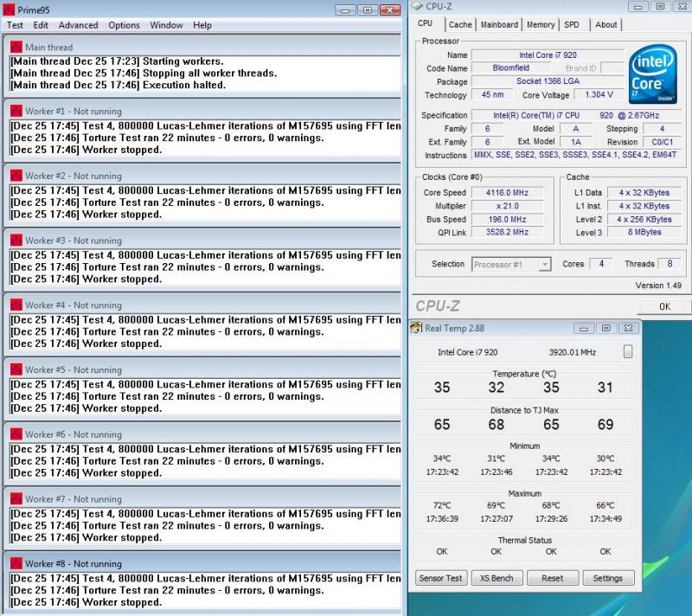Click the Core Voltage value 1.304 V
This screenshot has height=616, width=692.
coord(599,94)
